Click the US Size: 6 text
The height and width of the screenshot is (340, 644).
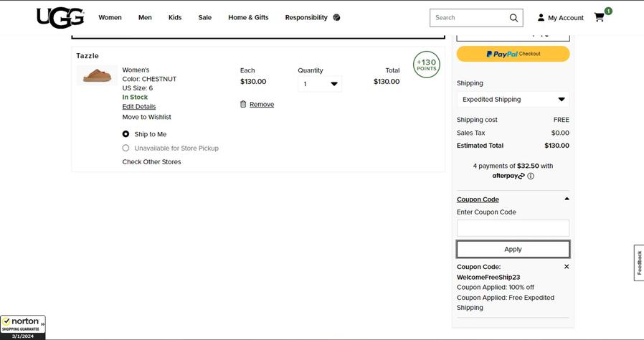coord(137,88)
